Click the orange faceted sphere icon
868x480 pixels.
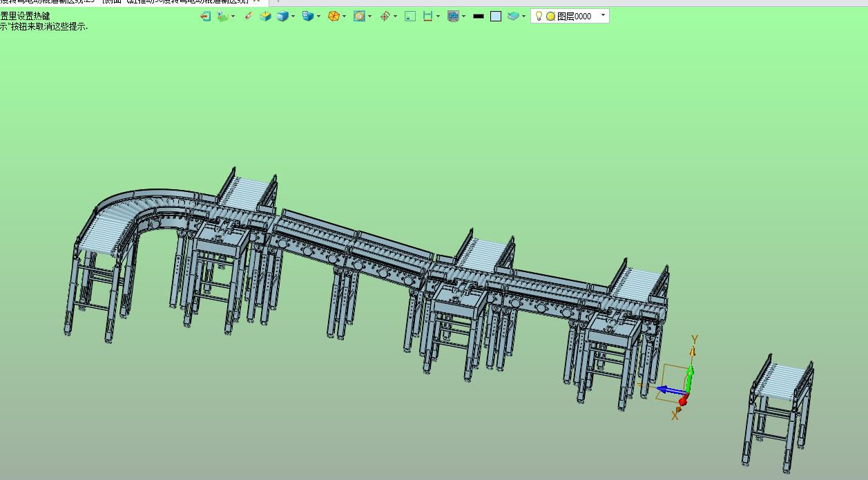click(x=334, y=16)
